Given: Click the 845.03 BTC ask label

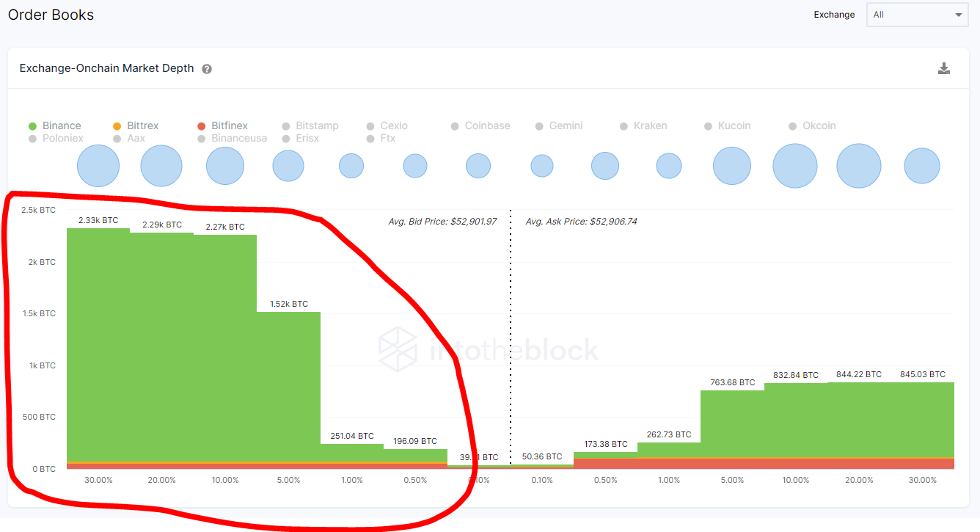Looking at the screenshot, I should (922, 374).
